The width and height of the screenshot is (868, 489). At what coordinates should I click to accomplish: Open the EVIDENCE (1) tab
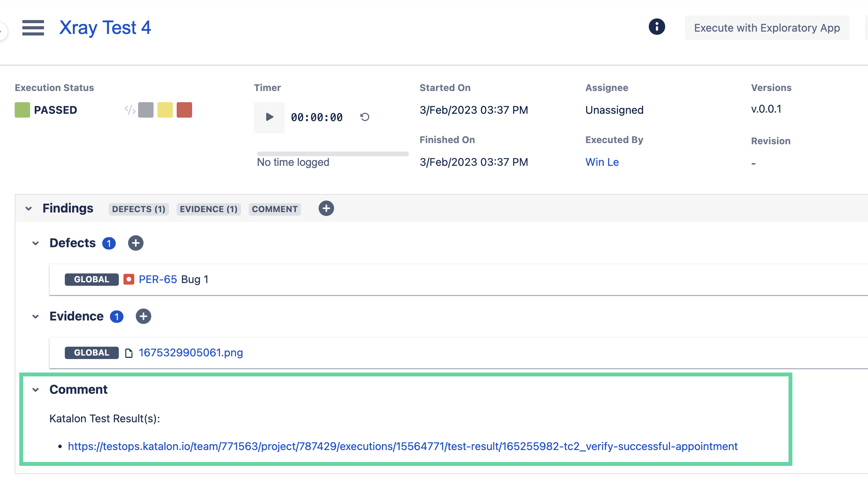click(x=208, y=209)
